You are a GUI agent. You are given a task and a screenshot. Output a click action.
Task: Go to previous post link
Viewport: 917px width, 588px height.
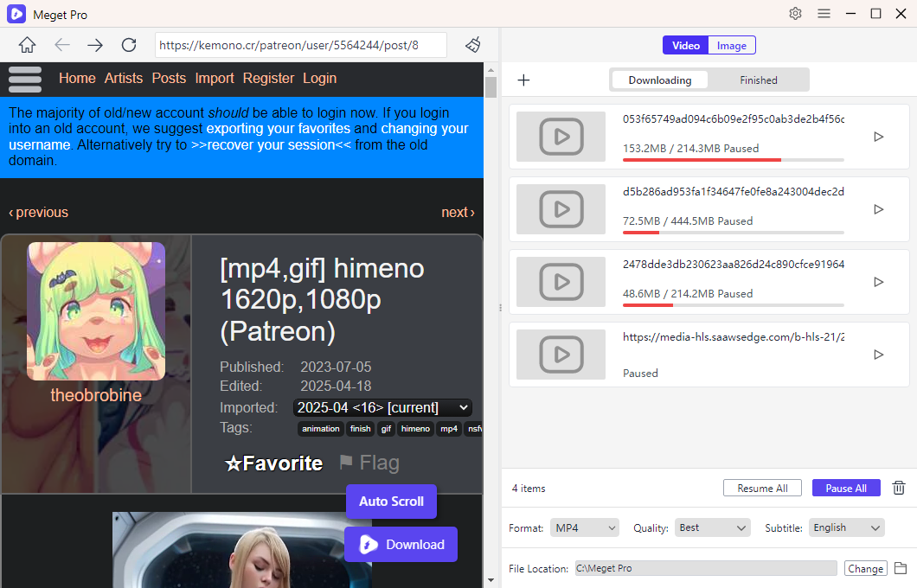pyautogui.click(x=38, y=212)
